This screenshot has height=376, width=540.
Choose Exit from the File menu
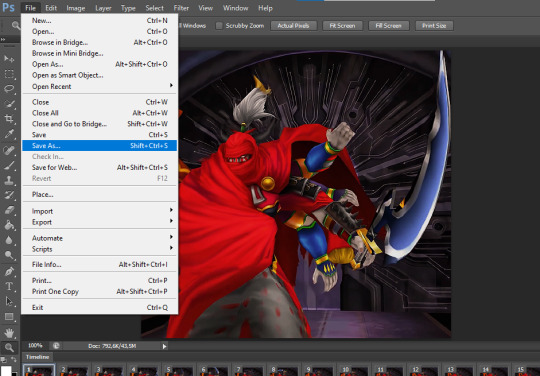pos(99,307)
